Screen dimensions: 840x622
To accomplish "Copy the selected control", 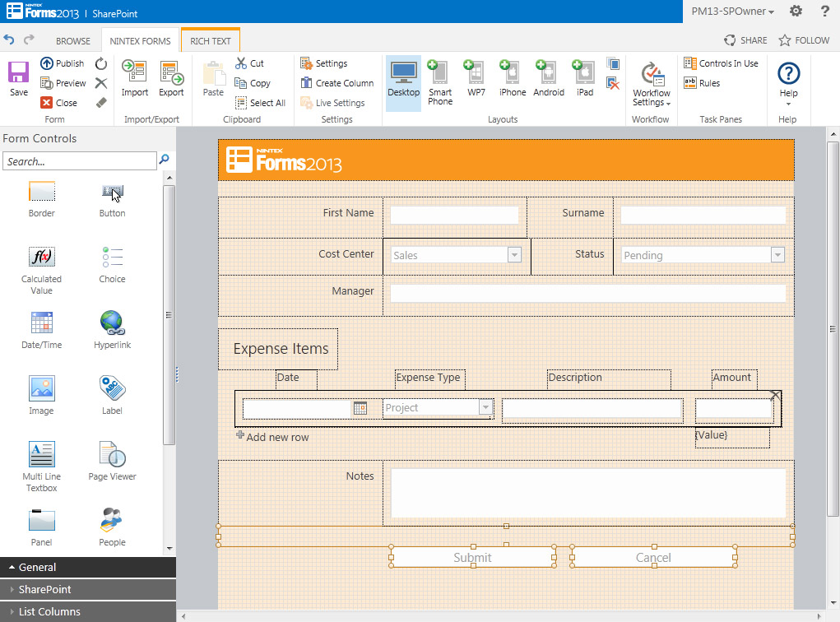I will coord(253,83).
